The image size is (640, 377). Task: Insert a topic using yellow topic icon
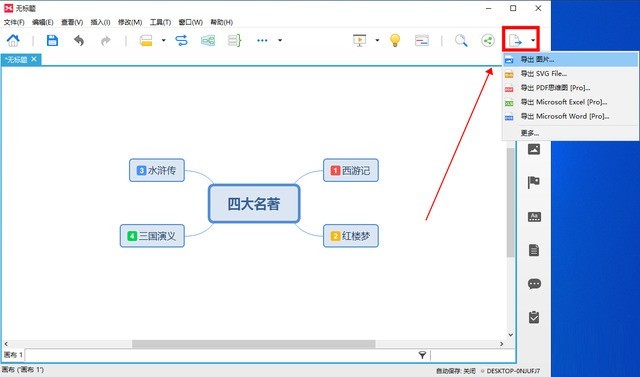[x=146, y=40]
